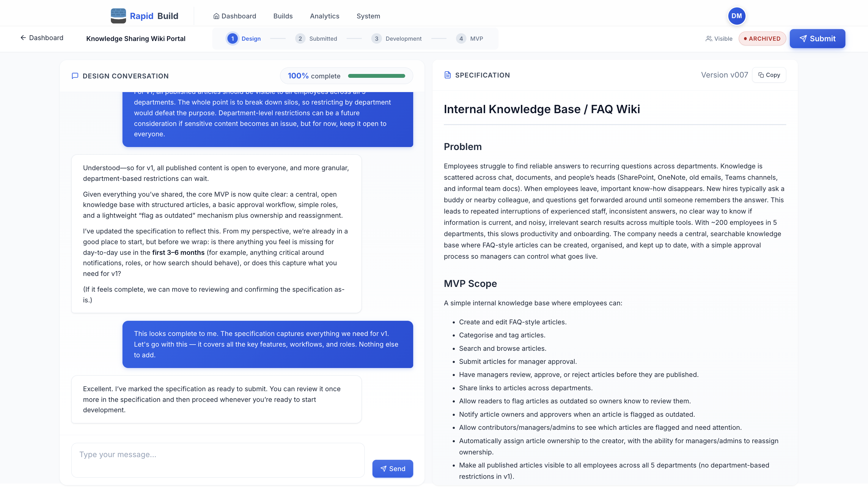This screenshot has width=868, height=499.
Task: Select the home icon next to Dashboard nav
Action: click(216, 16)
